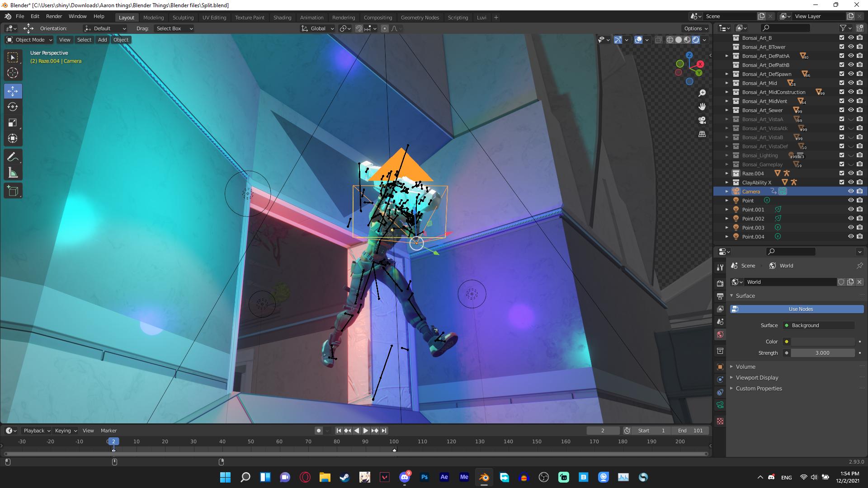Click the viewport camera view icon

click(x=702, y=120)
